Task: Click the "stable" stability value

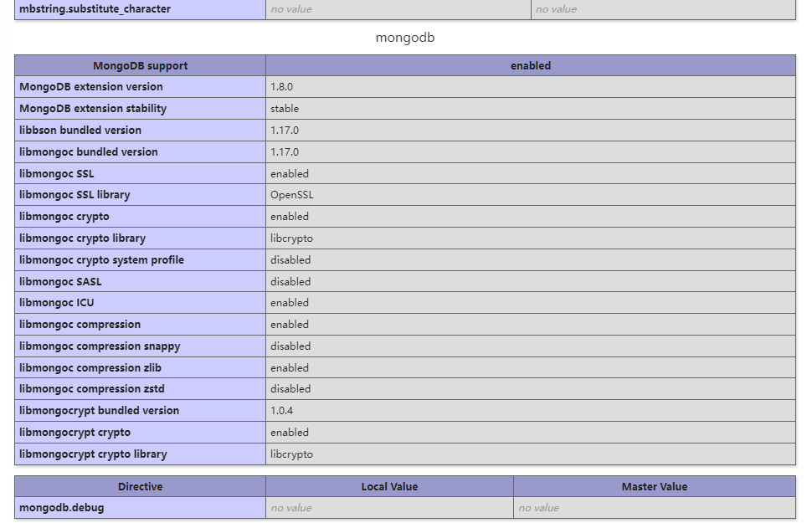Action: [x=285, y=109]
